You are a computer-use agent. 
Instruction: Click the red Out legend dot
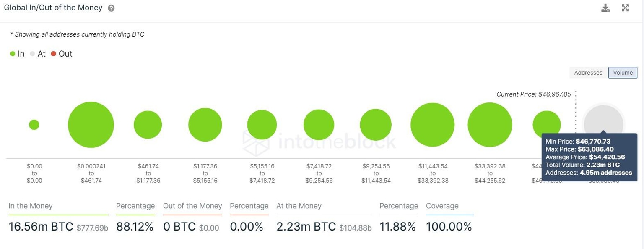pyautogui.click(x=53, y=54)
